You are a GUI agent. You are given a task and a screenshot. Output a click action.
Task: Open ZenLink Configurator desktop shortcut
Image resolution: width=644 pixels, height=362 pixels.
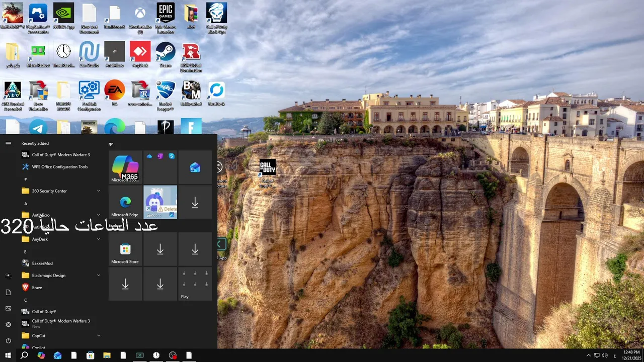coord(89,96)
